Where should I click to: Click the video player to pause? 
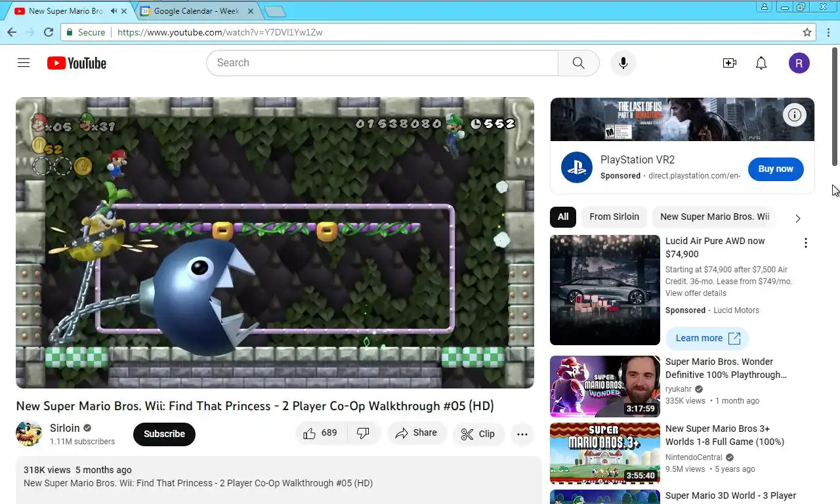[x=275, y=243]
